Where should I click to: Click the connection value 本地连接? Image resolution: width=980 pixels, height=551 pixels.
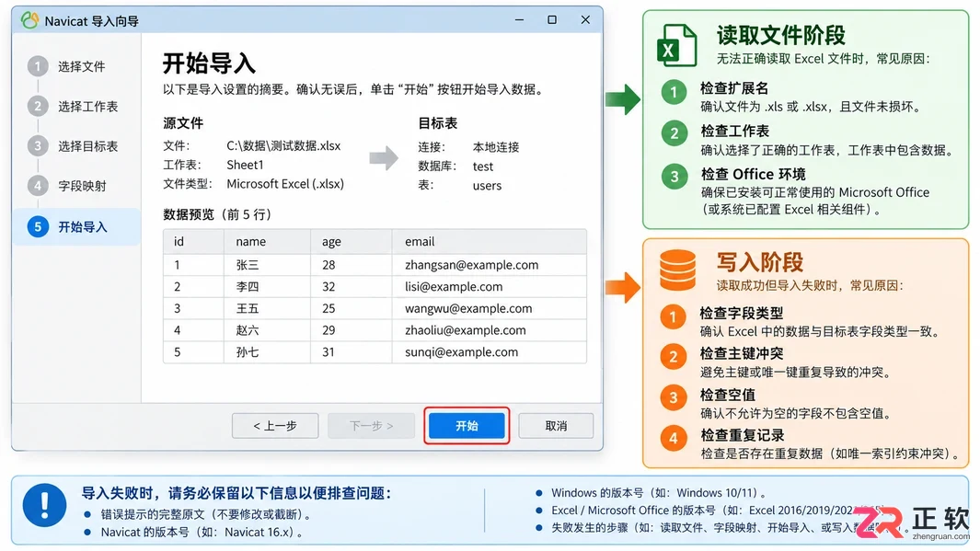click(x=496, y=147)
